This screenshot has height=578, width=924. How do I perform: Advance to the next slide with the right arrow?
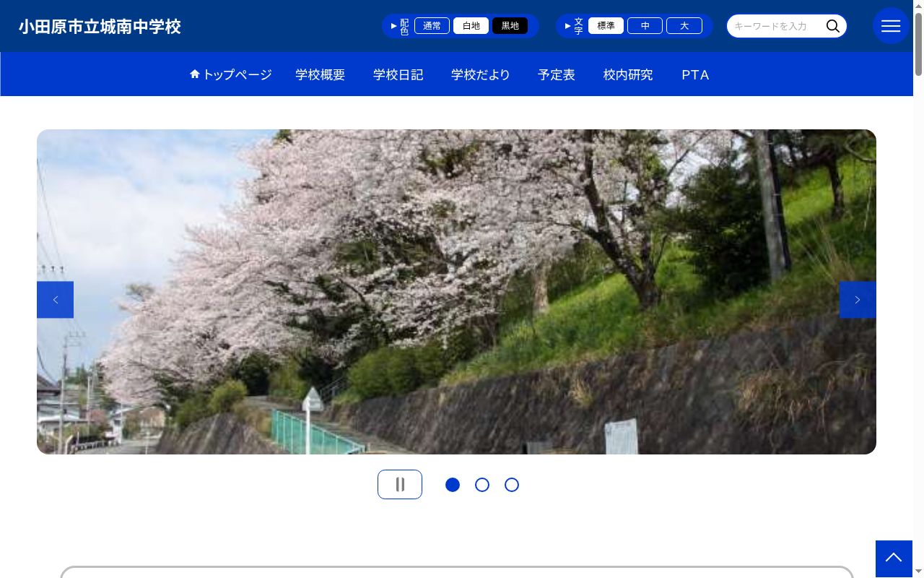[858, 300]
